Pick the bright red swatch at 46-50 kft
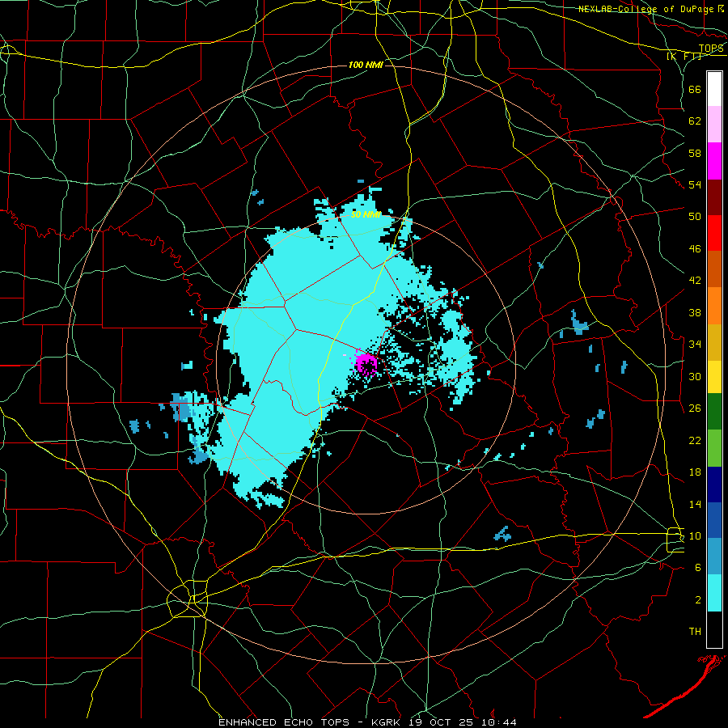728x728 pixels. click(714, 233)
